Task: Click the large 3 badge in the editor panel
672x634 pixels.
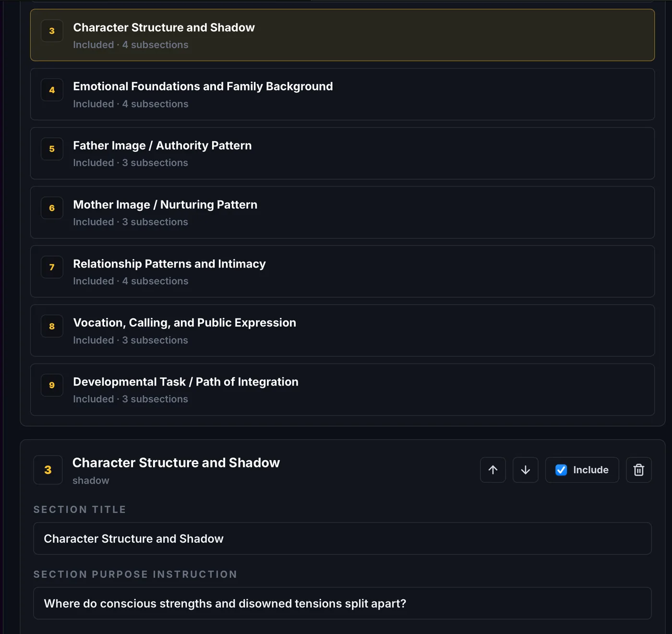Action: point(48,470)
